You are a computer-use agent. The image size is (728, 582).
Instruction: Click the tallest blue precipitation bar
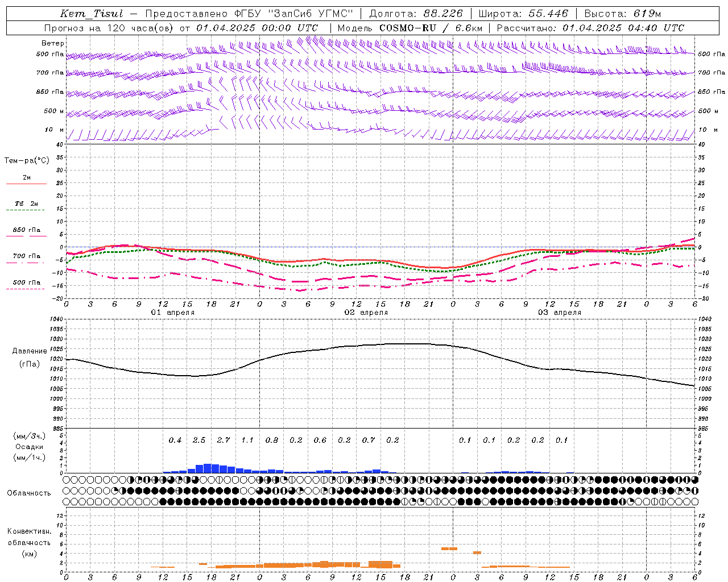tap(208, 468)
